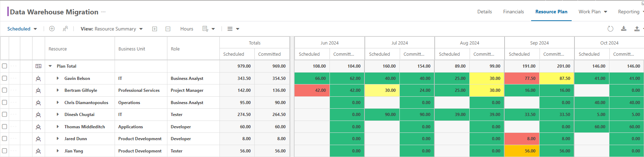Expand the Dinesh Chugtai row
This screenshot has height=157, width=644.
click(x=58, y=115)
